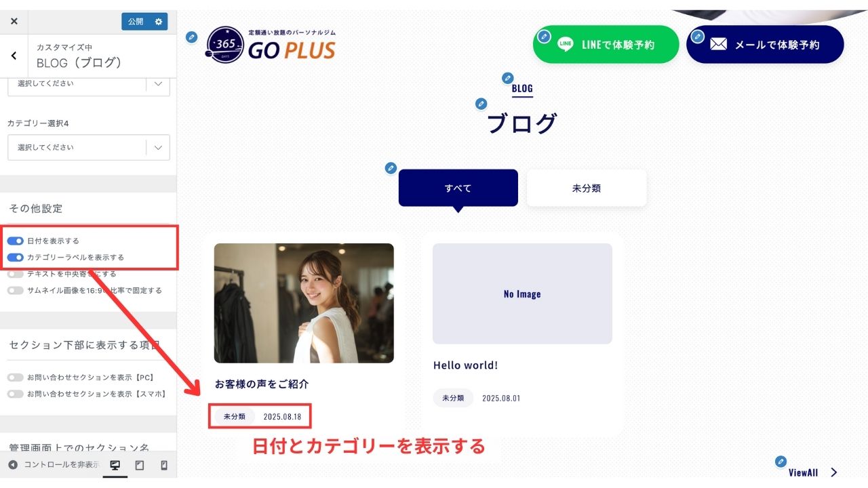Go back using the left chevron arrow

point(14,56)
